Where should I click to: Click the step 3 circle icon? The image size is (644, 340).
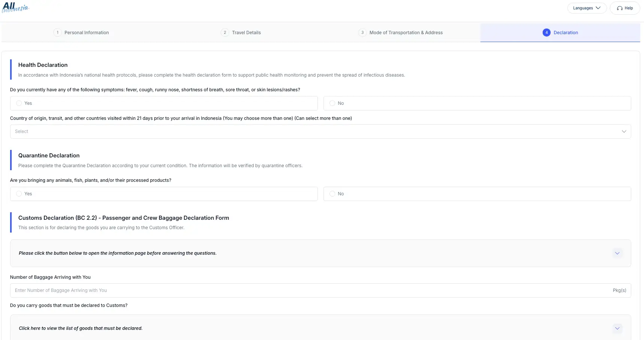click(x=362, y=33)
